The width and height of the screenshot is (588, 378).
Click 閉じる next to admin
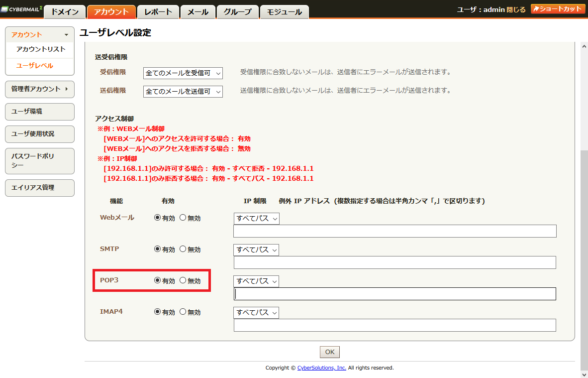click(x=516, y=10)
